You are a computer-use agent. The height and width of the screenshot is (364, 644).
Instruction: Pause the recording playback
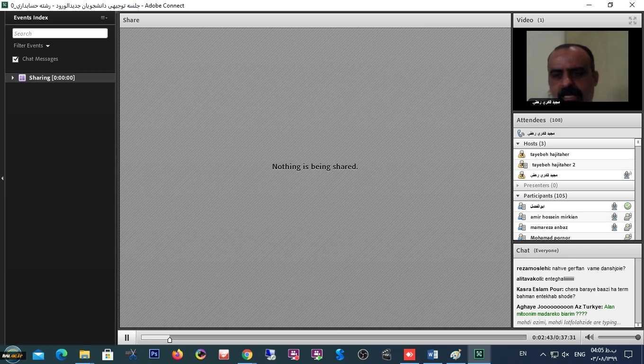coord(127,337)
